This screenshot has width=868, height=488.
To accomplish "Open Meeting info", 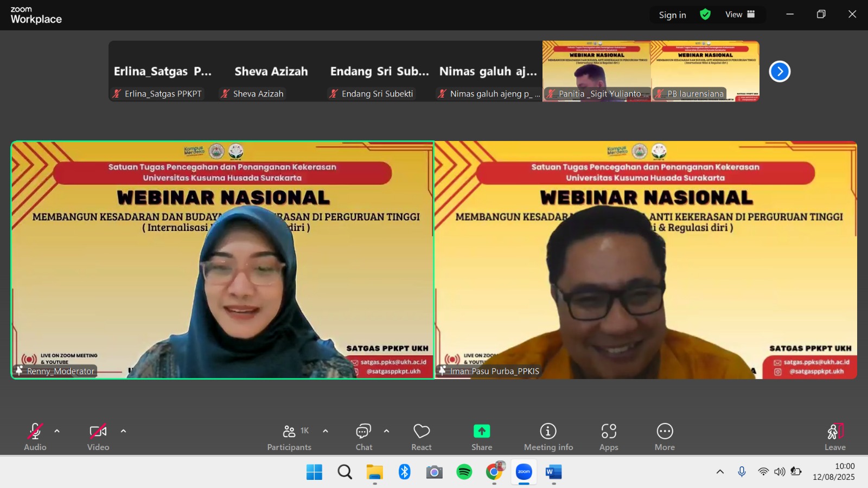I will 548,436.
